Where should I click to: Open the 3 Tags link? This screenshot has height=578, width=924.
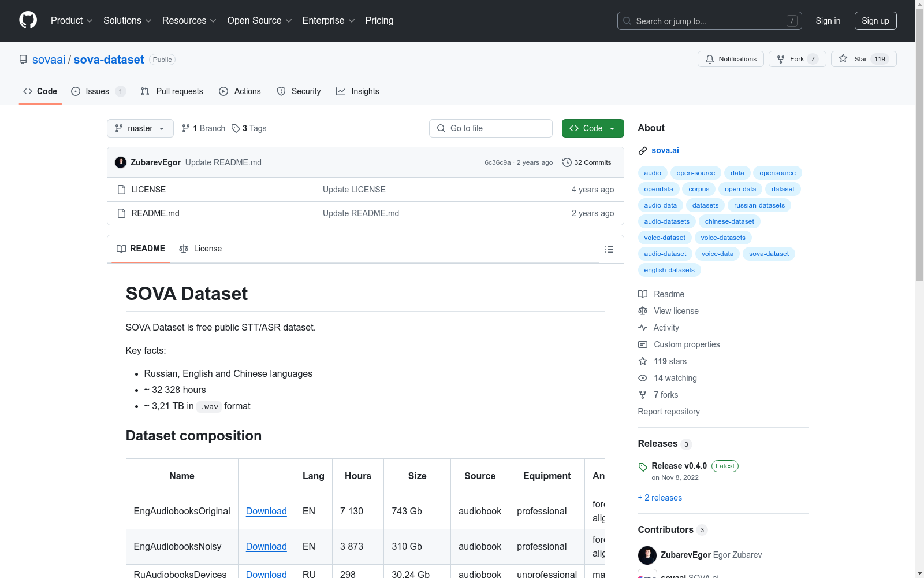[x=249, y=128]
